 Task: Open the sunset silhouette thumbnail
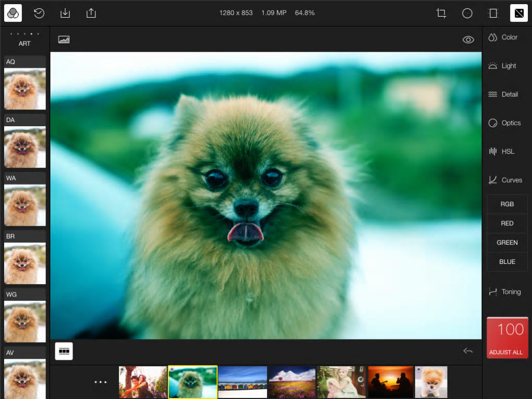[391, 382]
